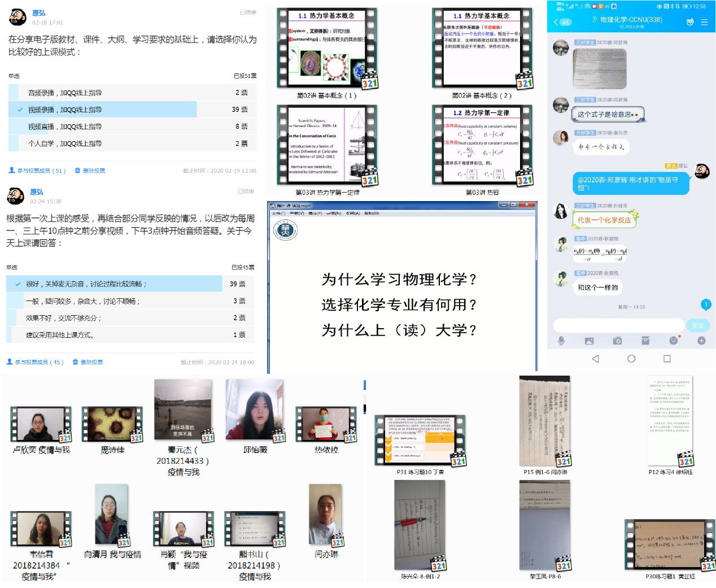Expand voter list 参与投票成员 (51)
716x588 pixels.
37,171
